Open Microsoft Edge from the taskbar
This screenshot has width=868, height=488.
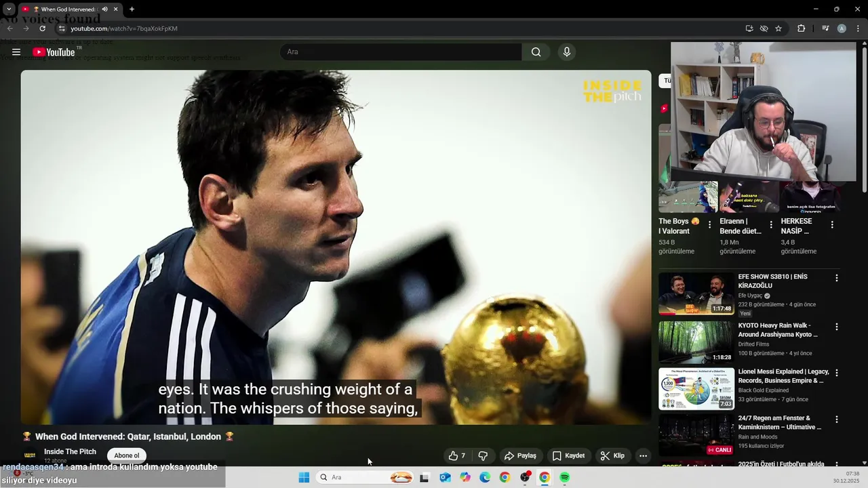coord(485,477)
